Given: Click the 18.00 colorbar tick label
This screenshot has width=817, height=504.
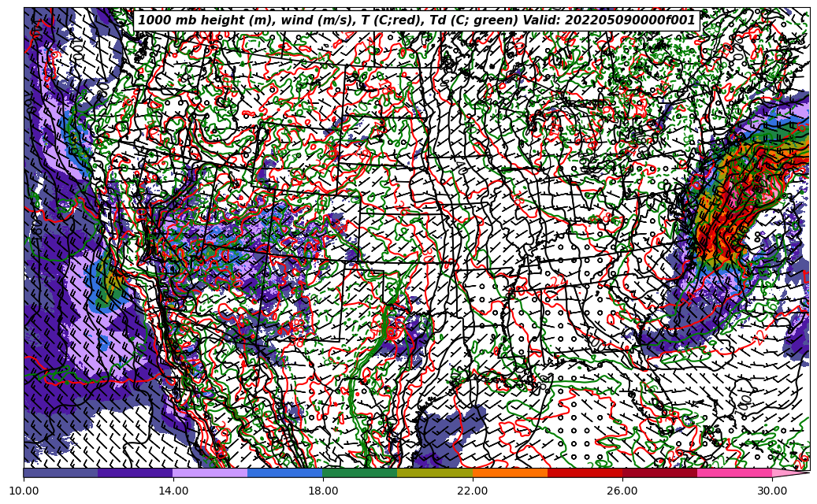Looking at the screenshot, I should pyautogui.click(x=323, y=491).
